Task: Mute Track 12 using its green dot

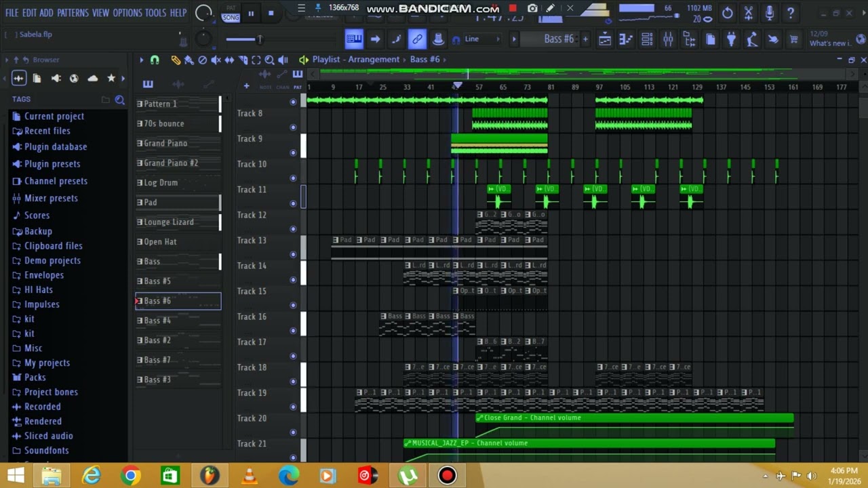Action: [293, 229]
